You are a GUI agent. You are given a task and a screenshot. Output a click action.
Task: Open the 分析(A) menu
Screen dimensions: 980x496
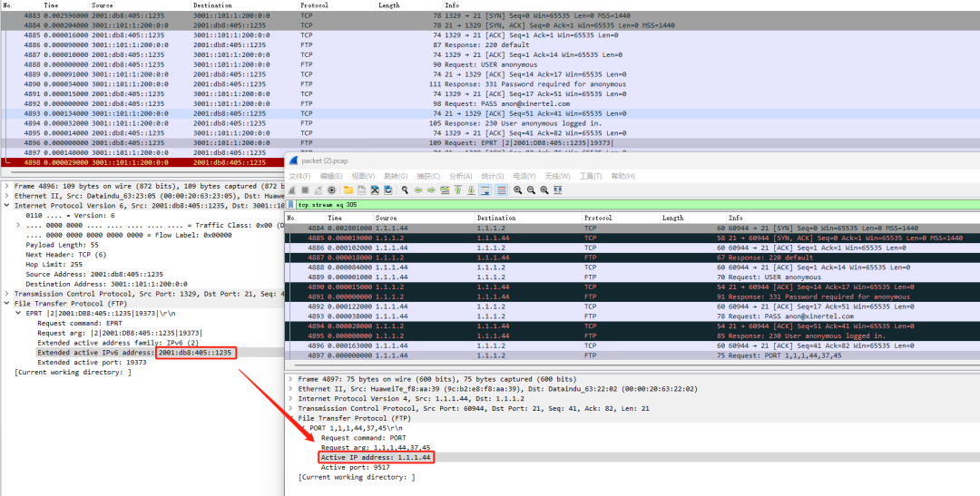[460, 176]
